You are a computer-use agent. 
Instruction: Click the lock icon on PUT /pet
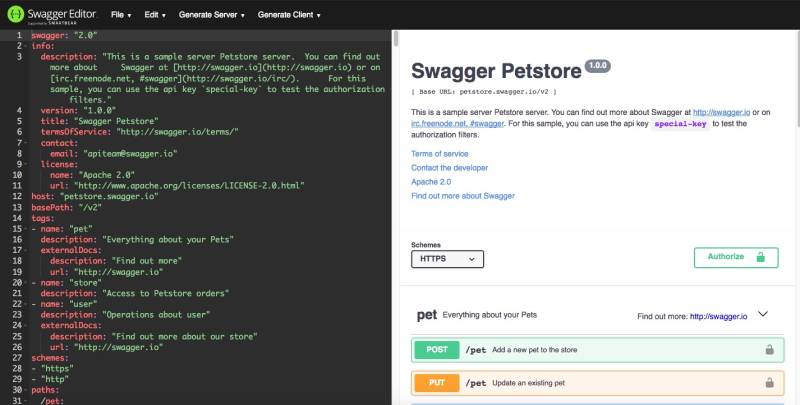[769, 383]
